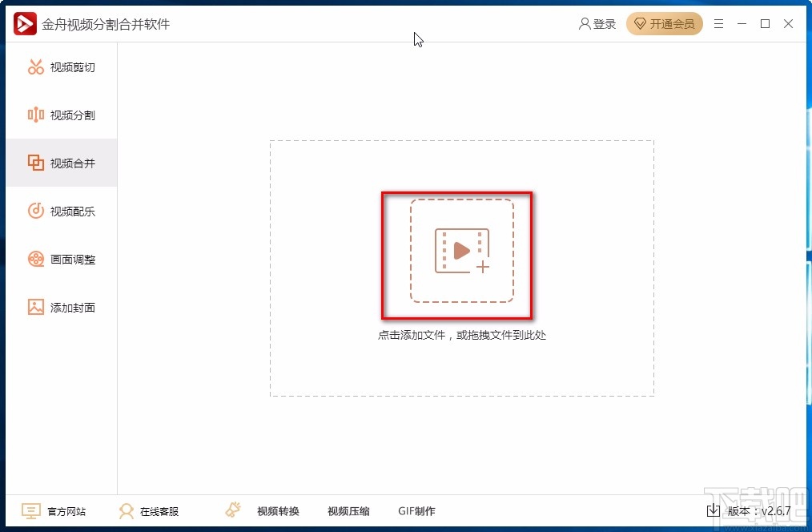
Task: Click the 添加封面 picture icon
Action: (x=36, y=307)
